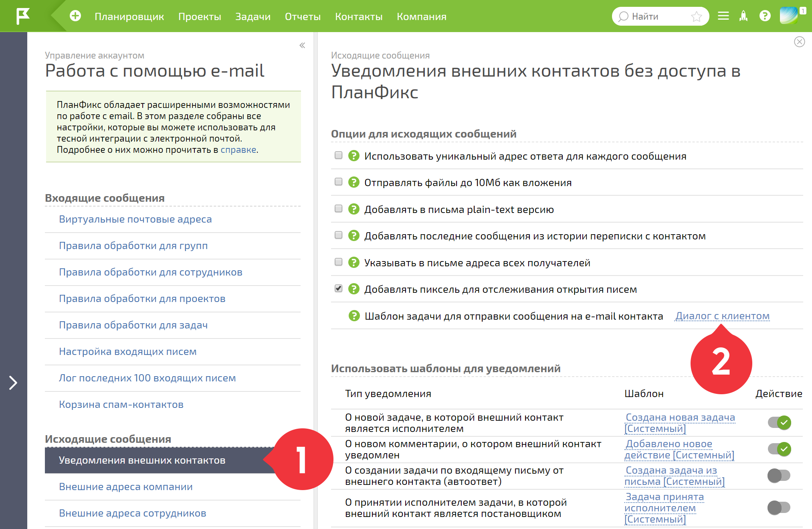Open 'Создана задача из письма [Системный]' template
The height and width of the screenshot is (529, 812).
pos(675,476)
